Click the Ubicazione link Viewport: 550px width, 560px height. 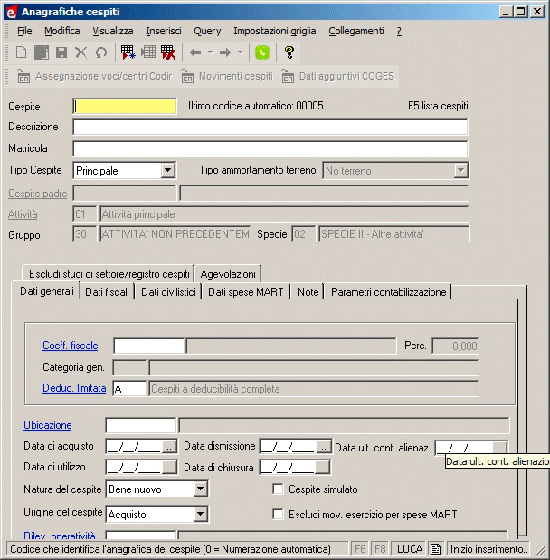click(x=47, y=425)
